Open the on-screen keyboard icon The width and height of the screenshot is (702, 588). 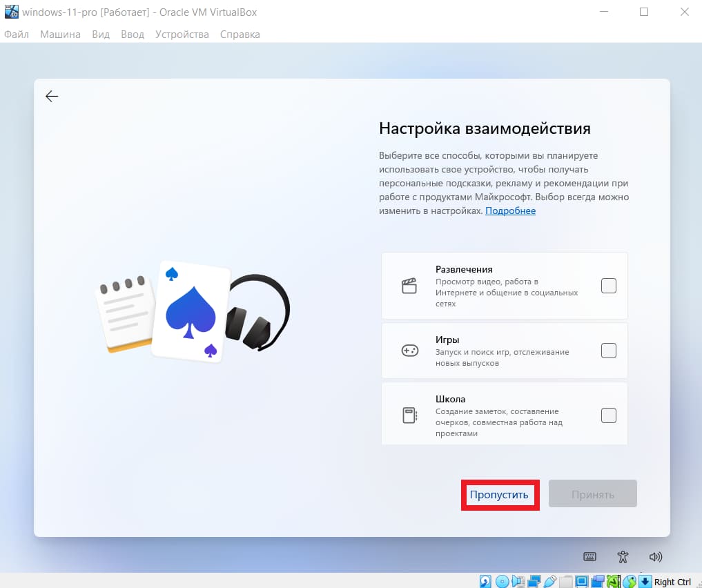tap(589, 557)
